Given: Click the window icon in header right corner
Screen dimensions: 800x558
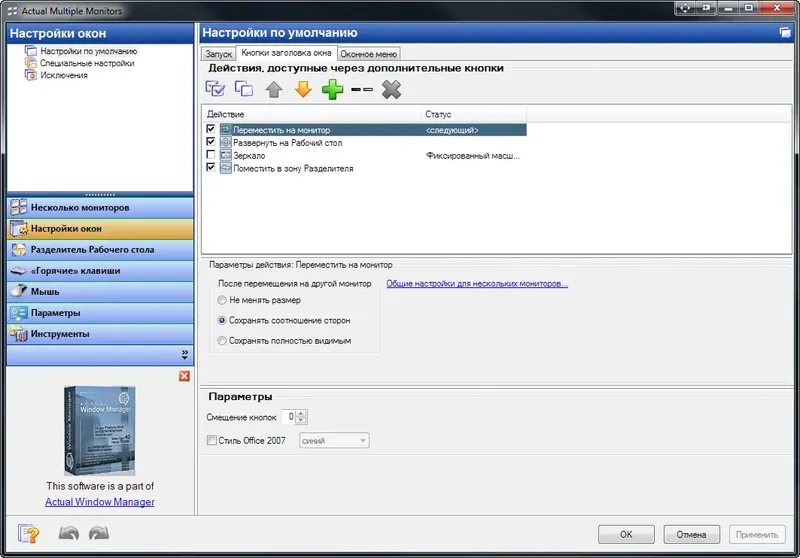Looking at the screenshot, I should tap(785, 33).
